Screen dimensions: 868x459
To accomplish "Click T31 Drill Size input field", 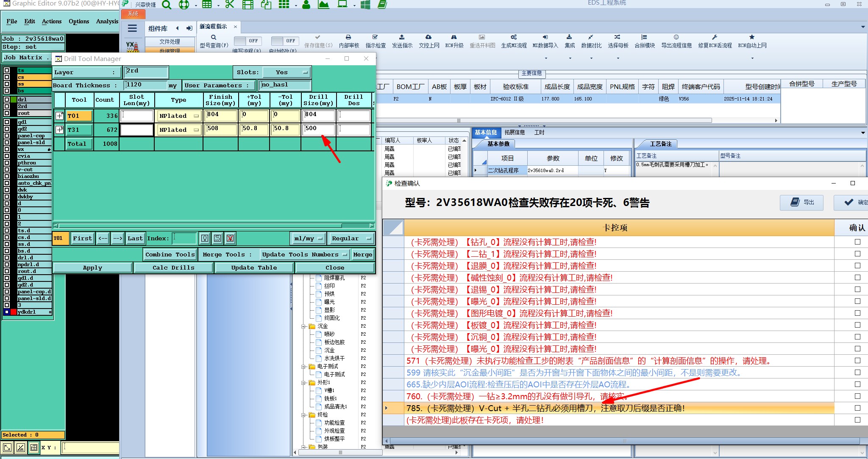I will 319,129.
